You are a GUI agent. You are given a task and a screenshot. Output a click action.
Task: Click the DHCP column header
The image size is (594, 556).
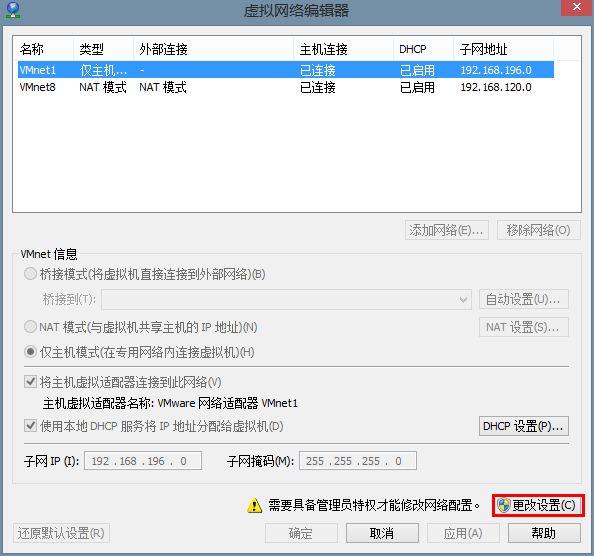423,49
